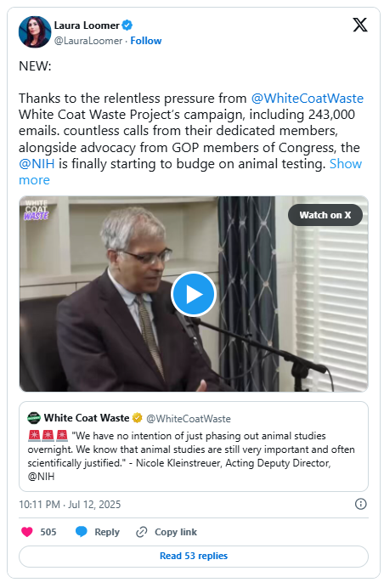Click Read 53 replies button
The height and width of the screenshot is (588, 384).
click(194, 556)
